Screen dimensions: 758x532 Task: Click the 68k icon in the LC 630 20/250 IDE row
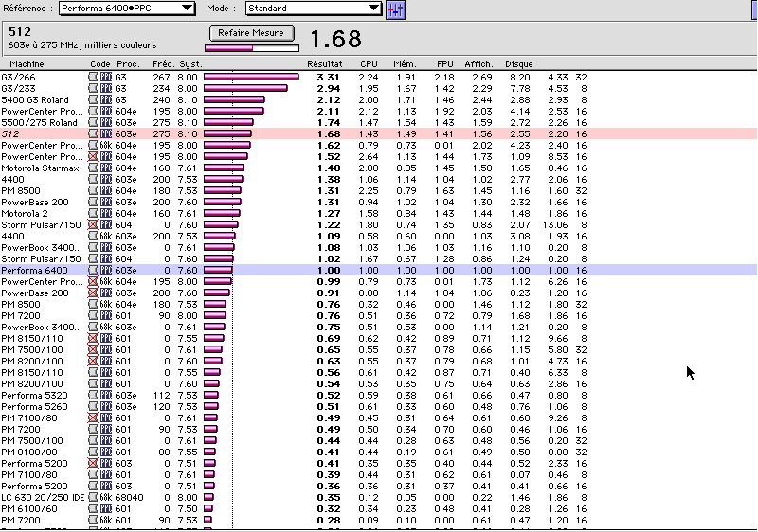(x=106, y=497)
